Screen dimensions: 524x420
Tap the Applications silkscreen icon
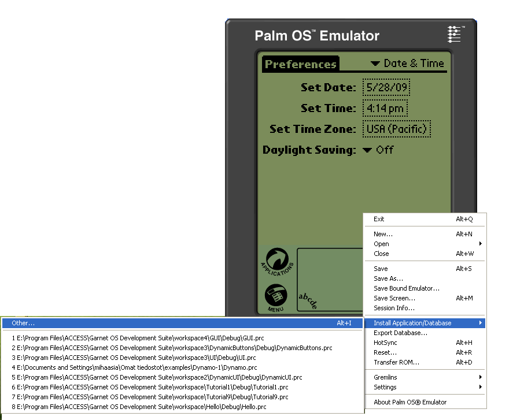click(277, 262)
